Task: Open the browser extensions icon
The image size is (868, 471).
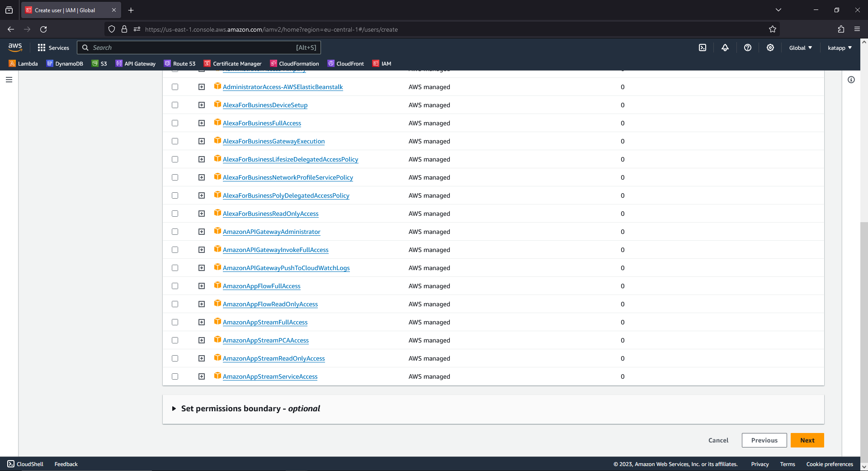Action: pyautogui.click(x=841, y=29)
